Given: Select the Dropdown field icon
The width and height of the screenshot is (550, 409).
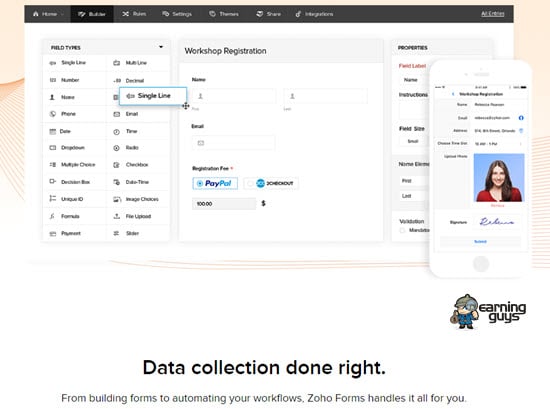Looking at the screenshot, I should (53, 148).
